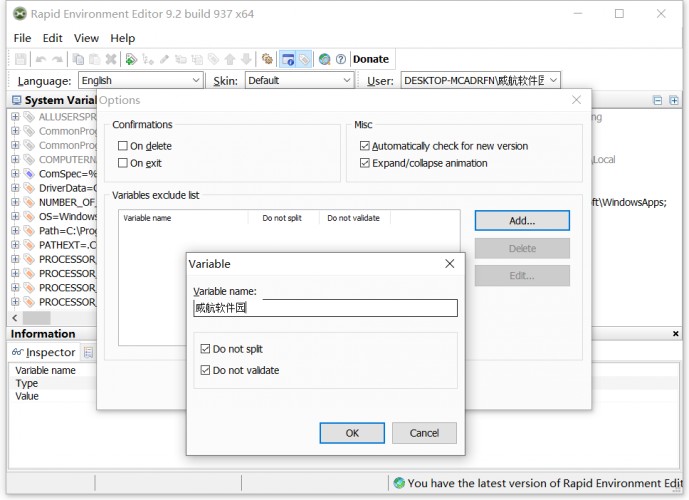Expand the PATHEXT tree node
The image size is (689, 500).
coord(15,245)
